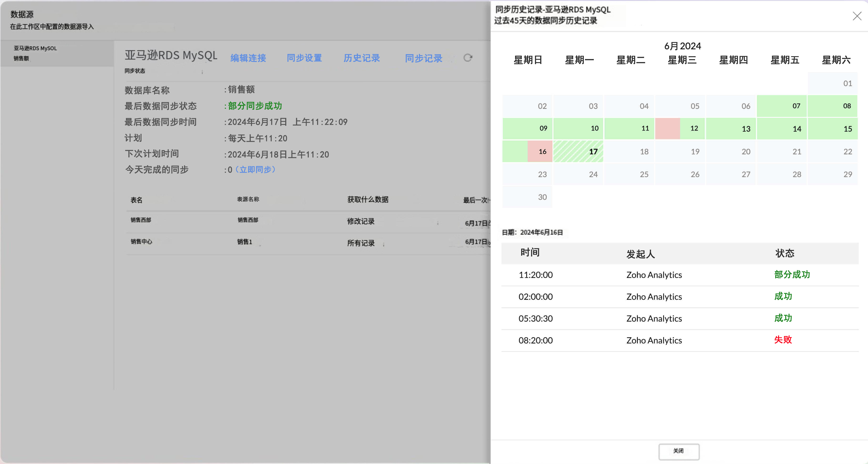Click the 发起人 column header
This screenshot has height=464, width=868.
pos(641,254)
